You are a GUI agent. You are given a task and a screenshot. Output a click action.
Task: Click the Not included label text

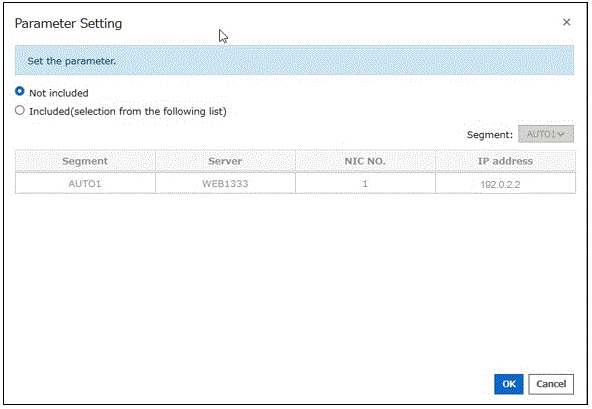(59, 93)
